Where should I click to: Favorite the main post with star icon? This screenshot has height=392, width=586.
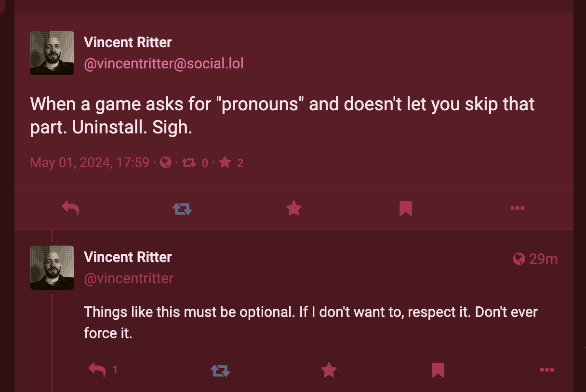[x=294, y=209]
